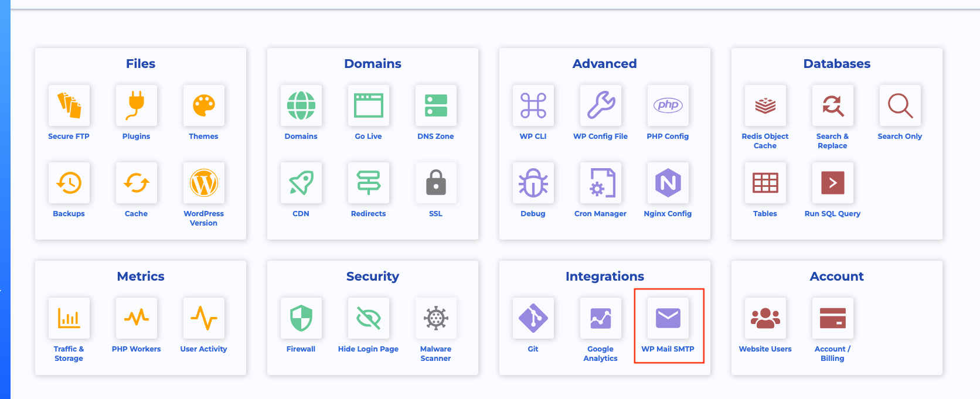Viewport: 980px width, 399px height.
Task: Open the Secure FTP icon
Action: pos(69,105)
